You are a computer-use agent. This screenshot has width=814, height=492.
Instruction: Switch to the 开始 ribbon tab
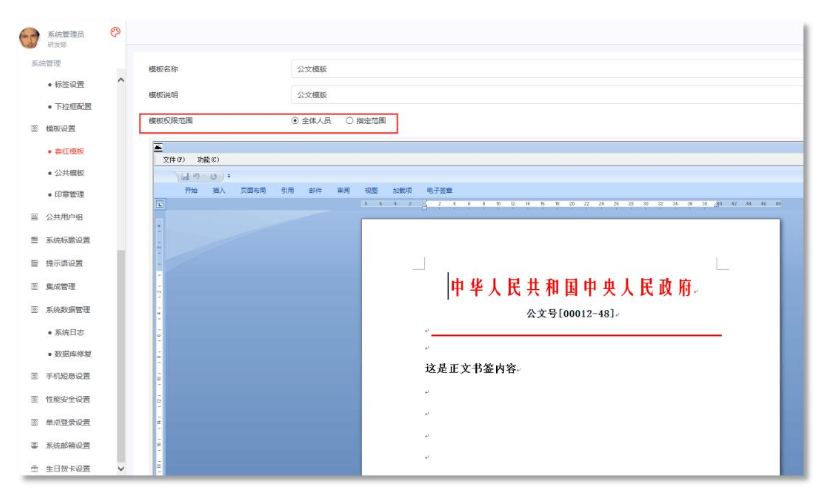tap(191, 190)
